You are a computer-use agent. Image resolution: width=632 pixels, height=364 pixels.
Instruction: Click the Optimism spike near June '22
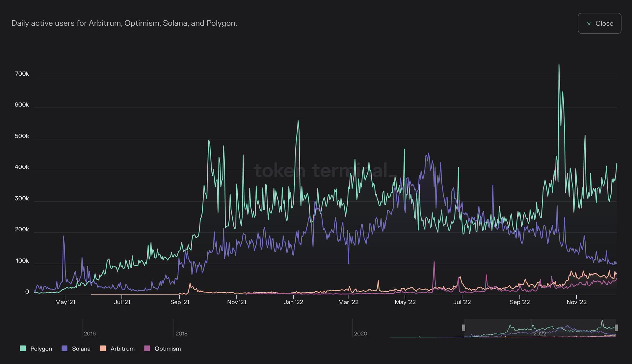(x=434, y=262)
